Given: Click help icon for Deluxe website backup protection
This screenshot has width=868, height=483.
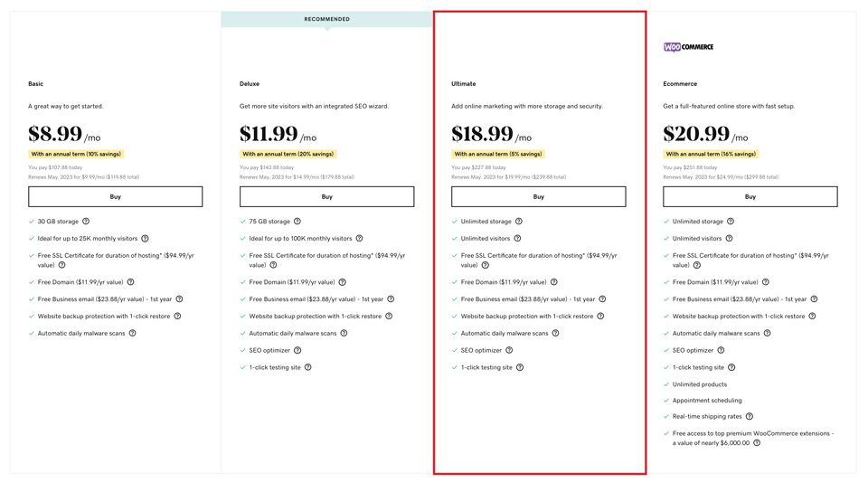Looking at the screenshot, I should 390,317.
